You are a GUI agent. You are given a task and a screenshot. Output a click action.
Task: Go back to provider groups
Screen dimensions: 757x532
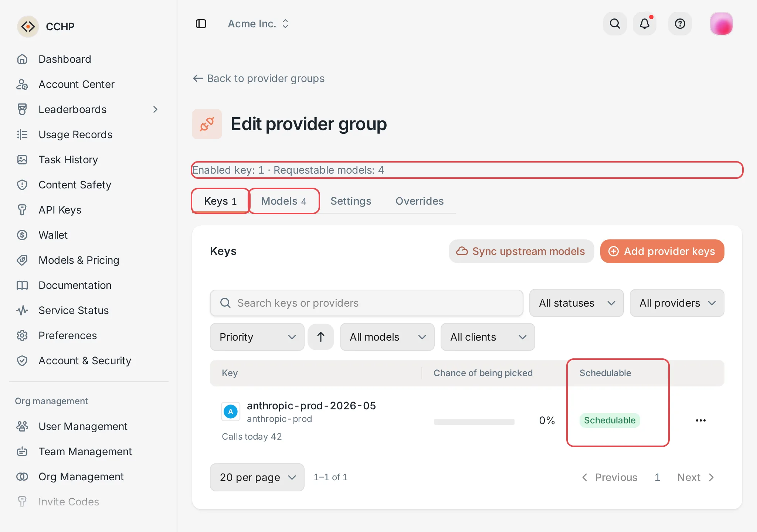[x=258, y=78]
